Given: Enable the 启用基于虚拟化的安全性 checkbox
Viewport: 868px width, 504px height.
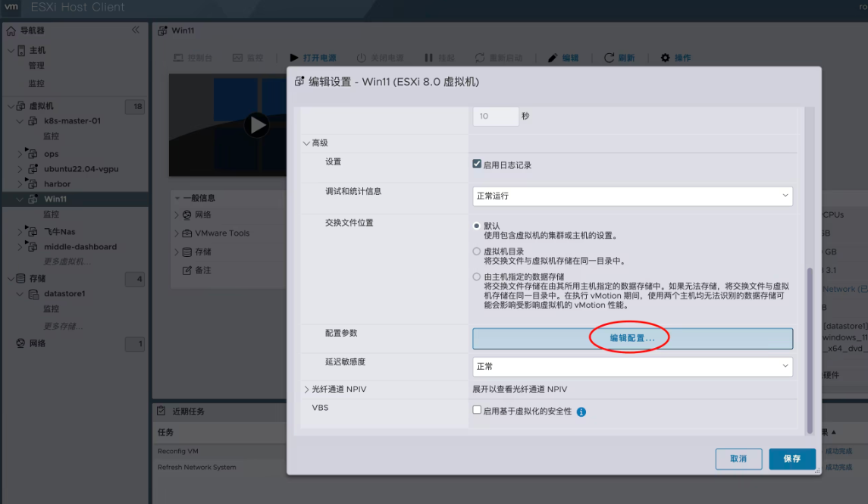Looking at the screenshot, I should coord(477,410).
